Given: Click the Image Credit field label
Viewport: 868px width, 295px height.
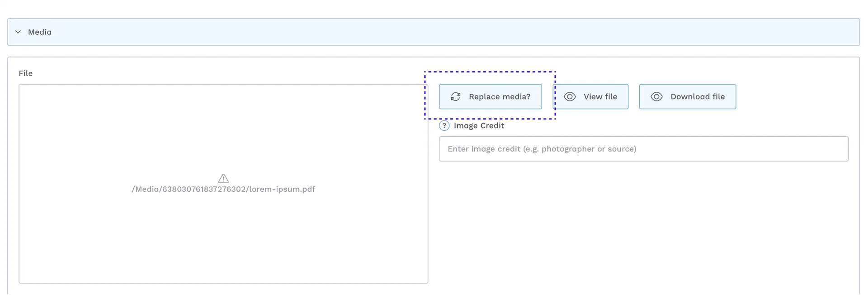Looking at the screenshot, I should (479, 126).
